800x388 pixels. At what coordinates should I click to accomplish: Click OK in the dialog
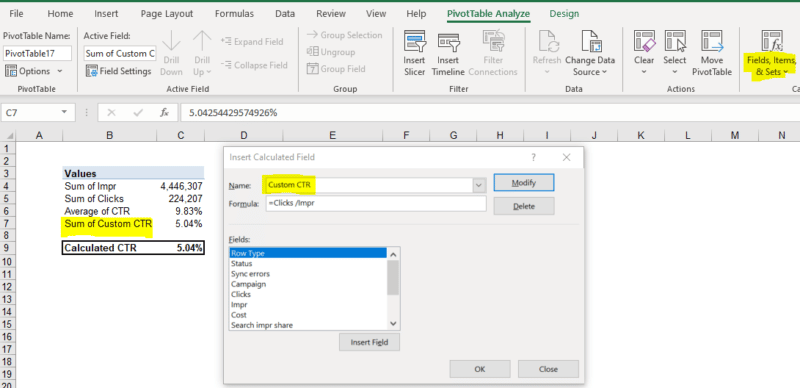pos(480,369)
